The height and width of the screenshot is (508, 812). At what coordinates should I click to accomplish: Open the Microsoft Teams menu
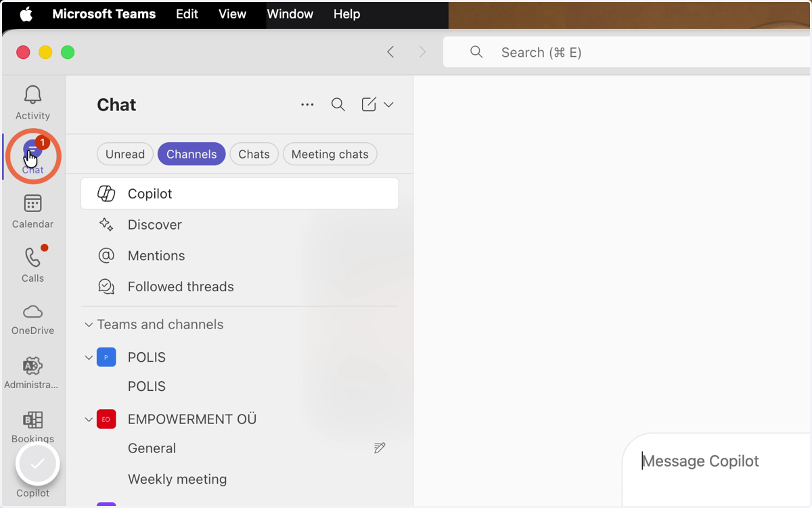tap(104, 14)
